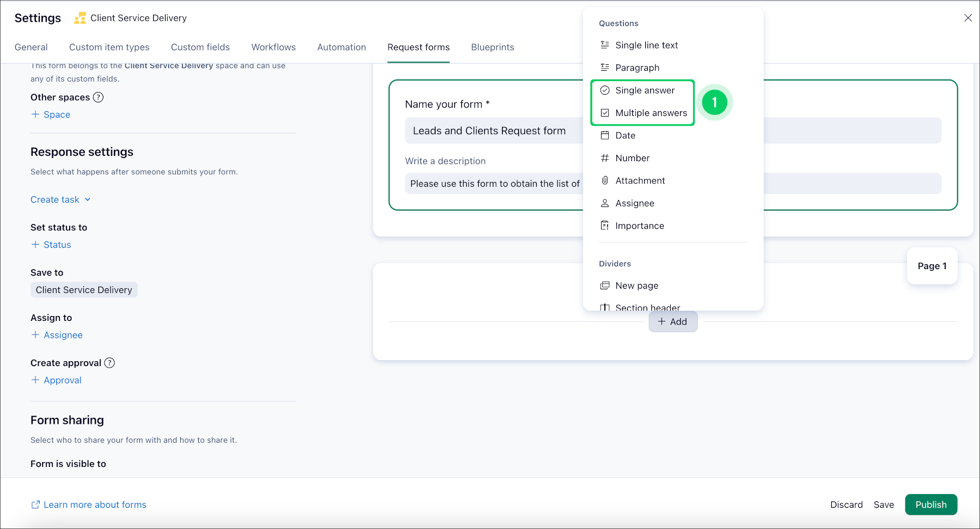Switch to the Workflows tab
This screenshot has width=980, height=529.
coord(273,47)
